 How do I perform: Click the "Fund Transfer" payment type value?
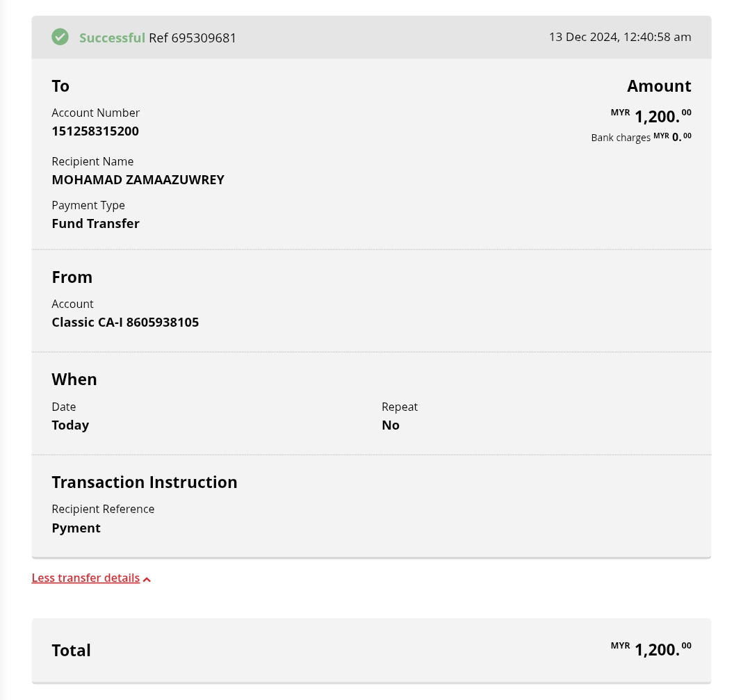[95, 223]
